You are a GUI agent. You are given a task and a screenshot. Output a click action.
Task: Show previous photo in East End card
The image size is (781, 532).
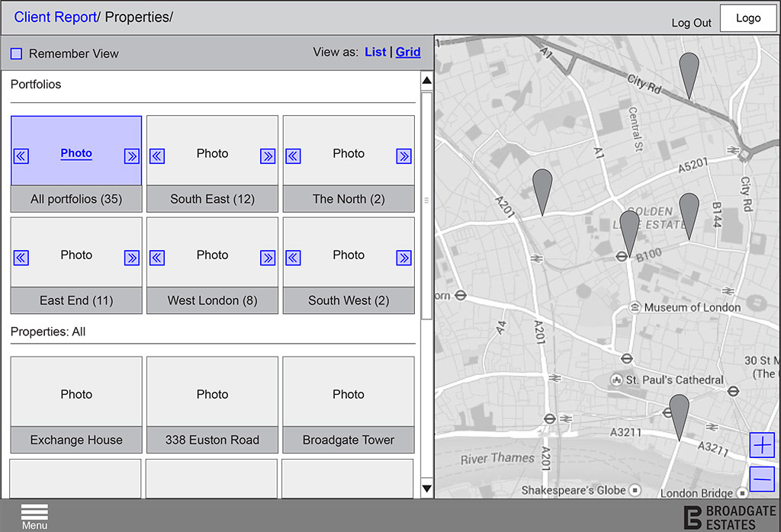tap(21, 258)
